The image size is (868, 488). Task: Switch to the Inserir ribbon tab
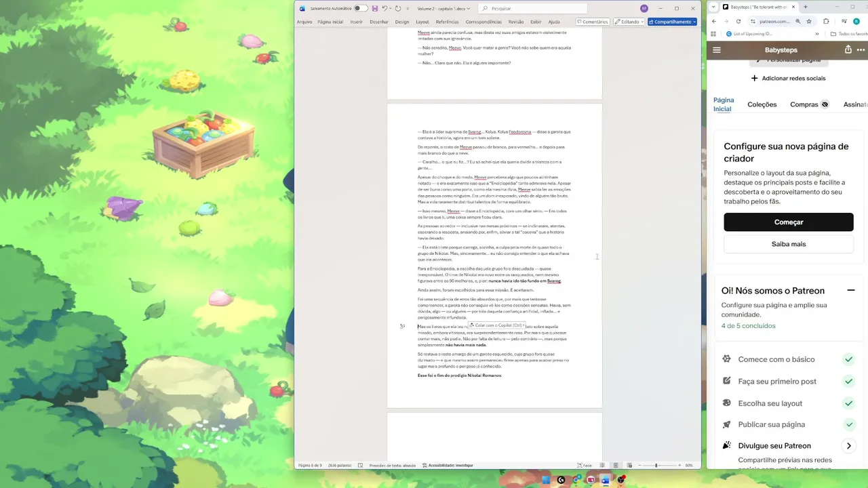click(356, 22)
